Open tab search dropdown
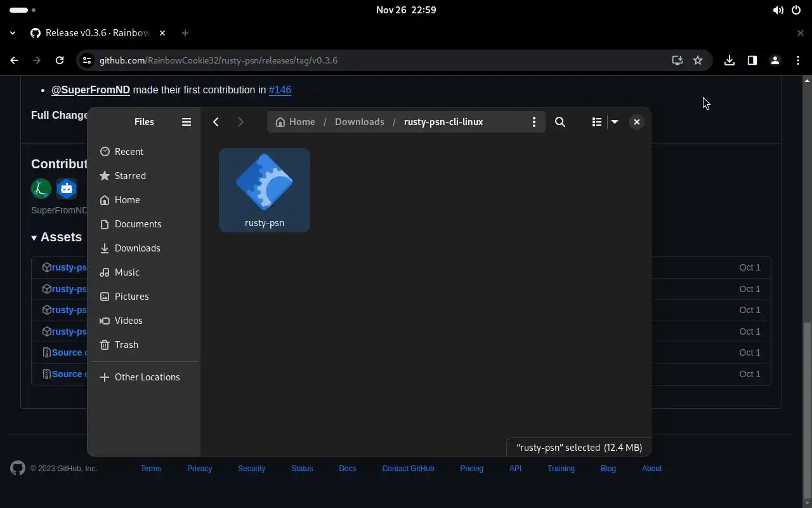812x508 pixels. click(13, 33)
